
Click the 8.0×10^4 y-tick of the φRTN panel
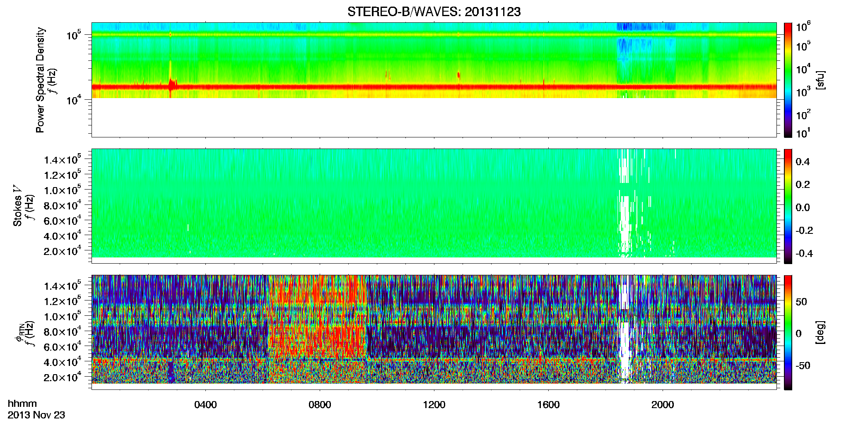tap(63, 332)
